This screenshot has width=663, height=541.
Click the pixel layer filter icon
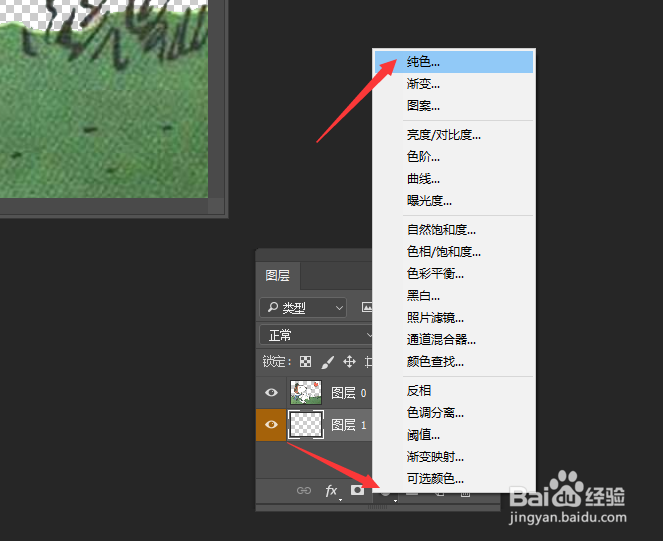click(x=367, y=308)
